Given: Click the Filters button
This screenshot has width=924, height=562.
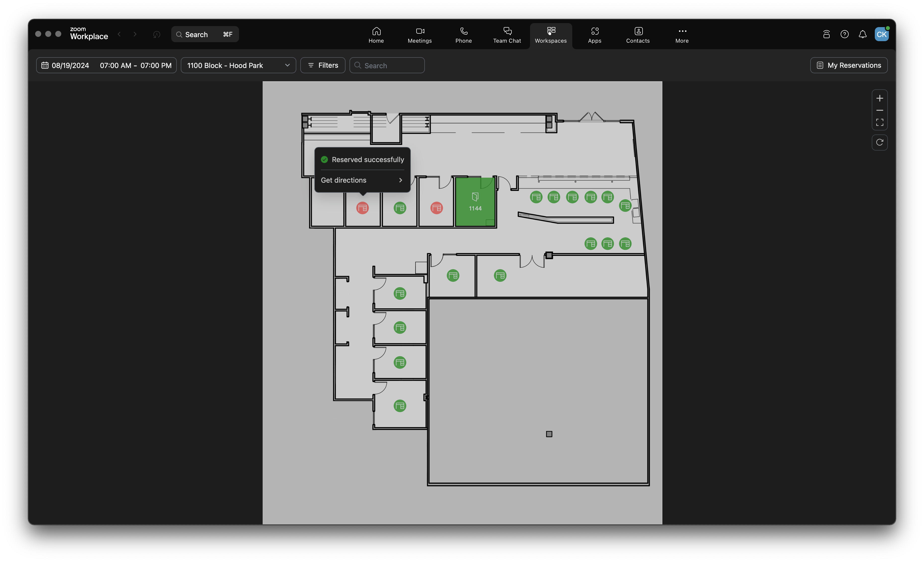Looking at the screenshot, I should click(322, 65).
